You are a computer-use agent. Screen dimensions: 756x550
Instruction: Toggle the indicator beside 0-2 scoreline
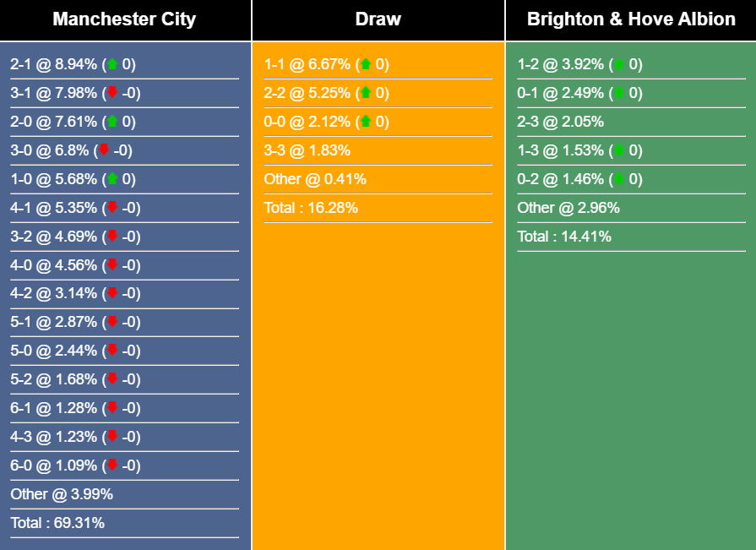[619, 178]
